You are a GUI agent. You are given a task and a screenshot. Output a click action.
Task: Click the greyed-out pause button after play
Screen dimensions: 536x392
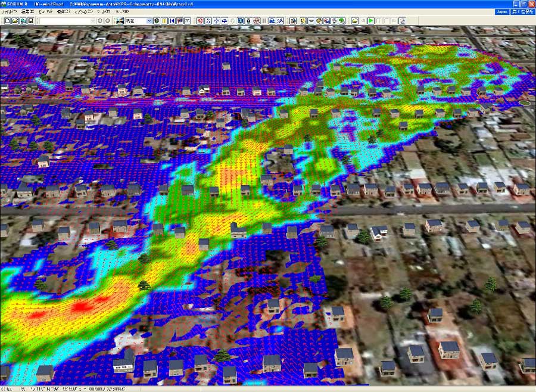coord(379,21)
